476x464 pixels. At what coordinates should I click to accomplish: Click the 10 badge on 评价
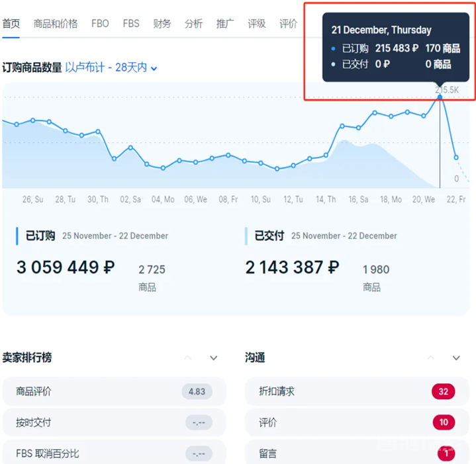444,422
